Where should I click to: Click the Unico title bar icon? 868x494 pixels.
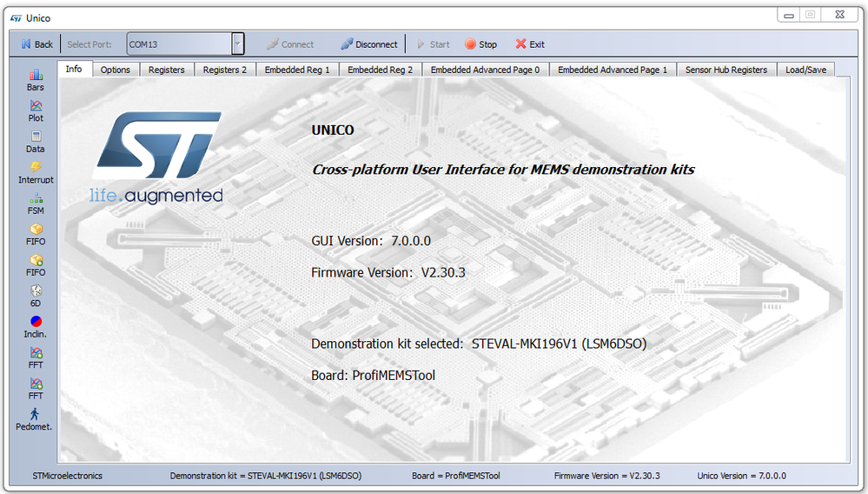16,18
